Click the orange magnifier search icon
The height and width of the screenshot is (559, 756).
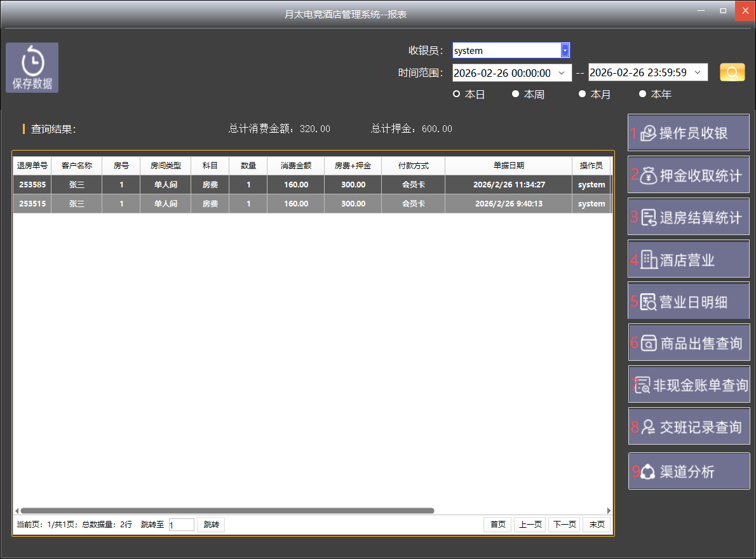(732, 72)
